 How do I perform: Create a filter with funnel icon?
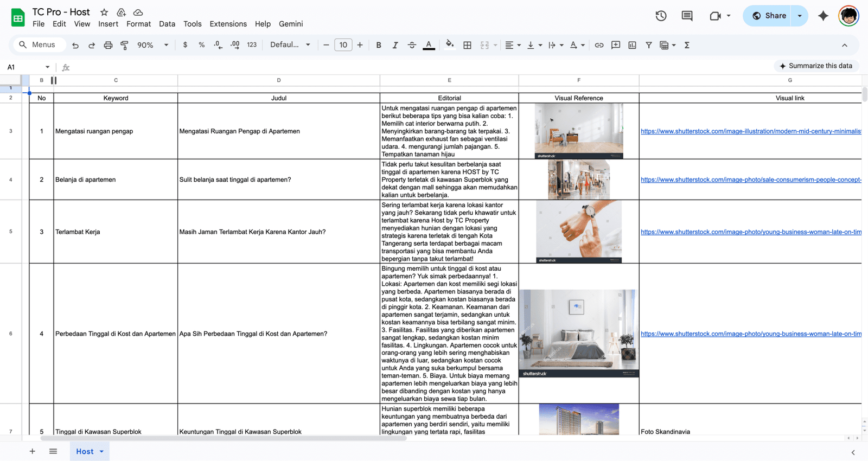click(x=648, y=45)
